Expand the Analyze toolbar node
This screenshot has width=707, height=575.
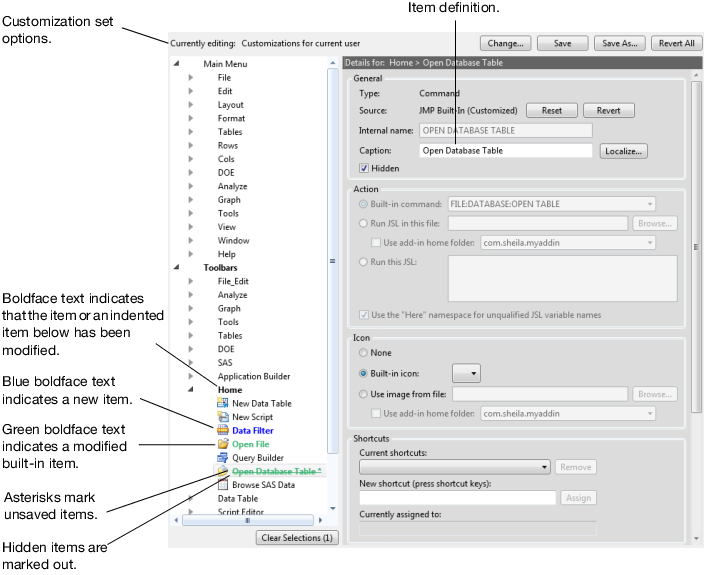click(x=190, y=295)
